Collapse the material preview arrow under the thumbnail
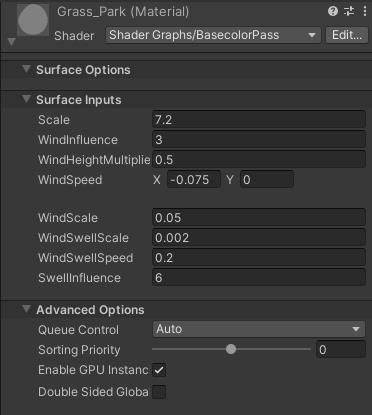This screenshot has height=415, width=372. pyautogui.click(x=11, y=42)
